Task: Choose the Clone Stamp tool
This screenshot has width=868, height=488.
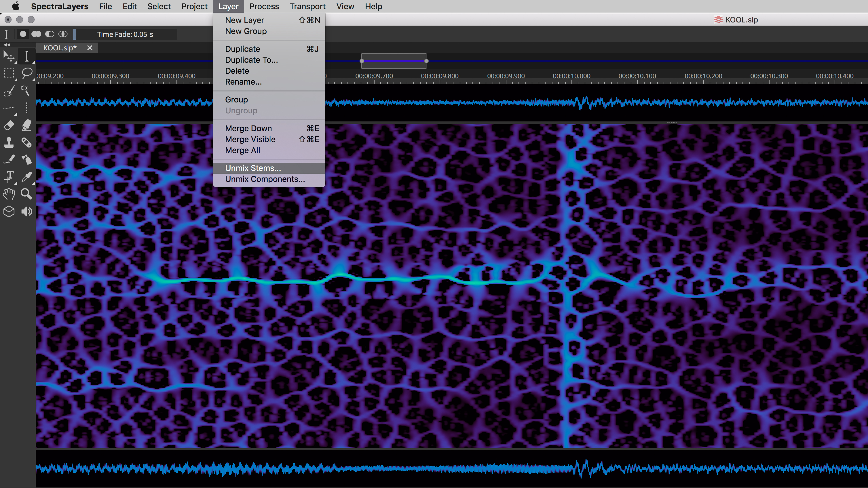Action: click(x=8, y=143)
